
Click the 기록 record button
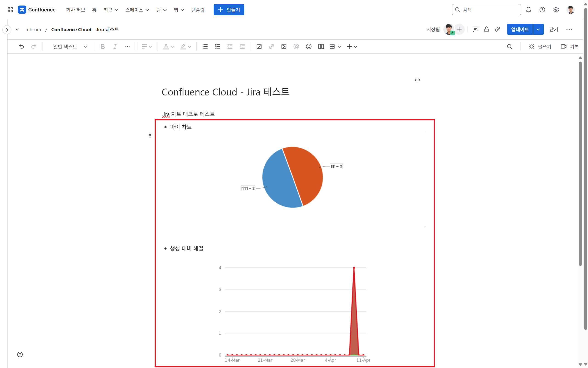(x=570, y=46)
